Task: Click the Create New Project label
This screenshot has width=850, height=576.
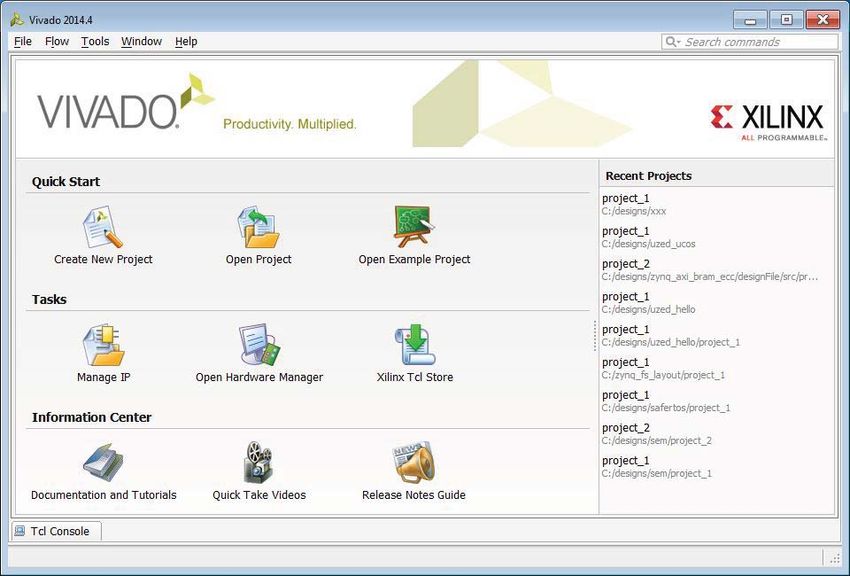Action: (103, 260)
